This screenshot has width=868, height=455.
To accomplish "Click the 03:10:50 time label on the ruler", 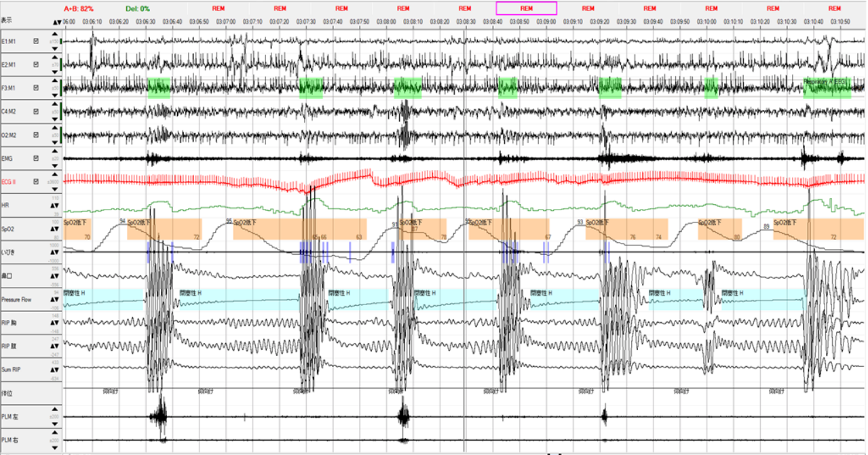I will pos(840,22).
